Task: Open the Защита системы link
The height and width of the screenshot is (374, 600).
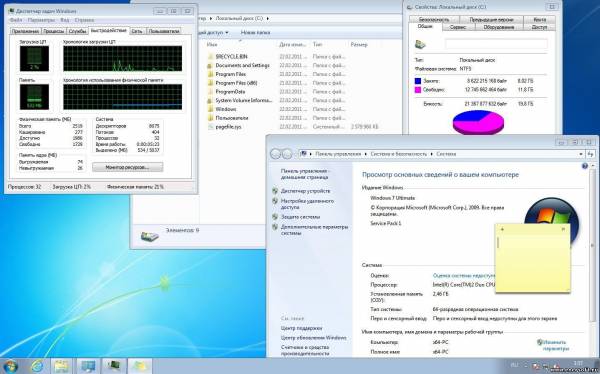Action: click(300, 217)
